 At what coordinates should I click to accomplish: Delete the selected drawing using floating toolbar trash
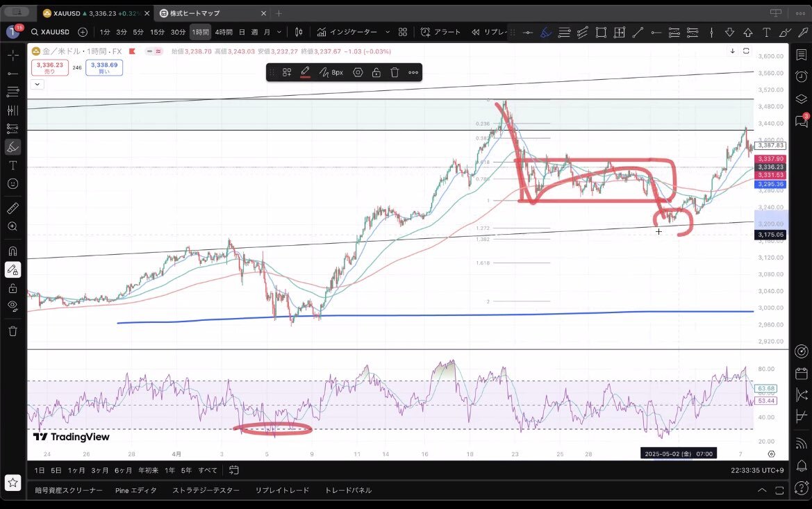pos(395,72)
